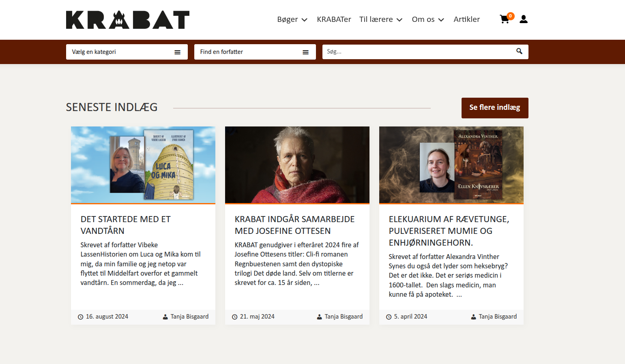Image resolution: width=625 pixels, height=364 pixels.
Task: Go to the KRABATer page
Action: [334, 19]
